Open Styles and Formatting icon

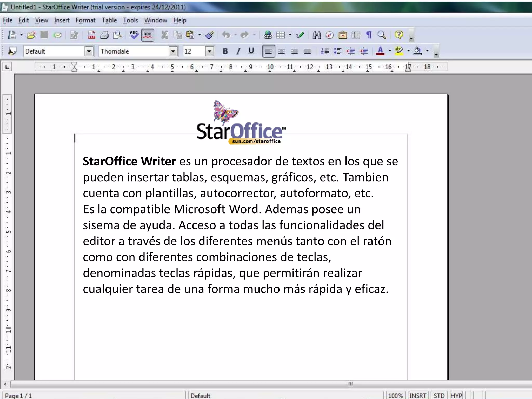pyautogui.click(x=12, y=51)
